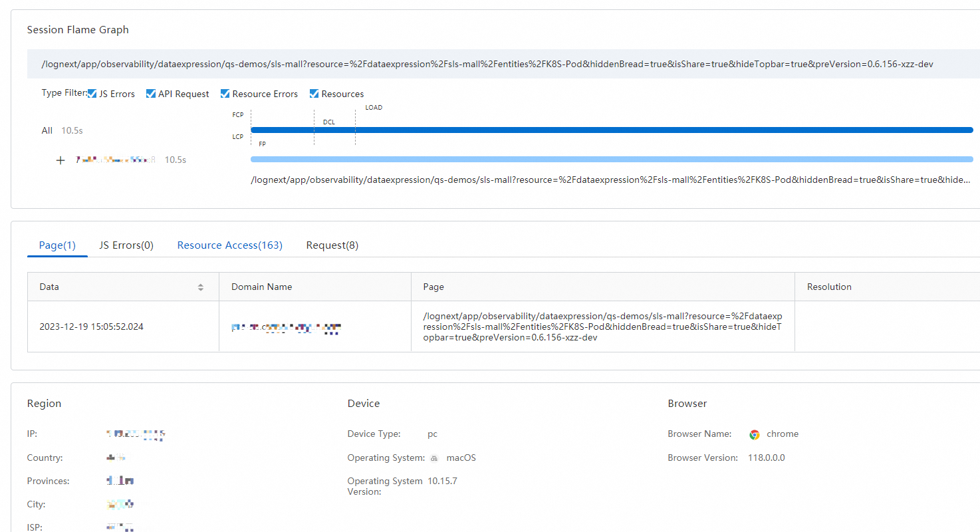
Task: Click the blurred IP address value
Action: coord(136,435)
